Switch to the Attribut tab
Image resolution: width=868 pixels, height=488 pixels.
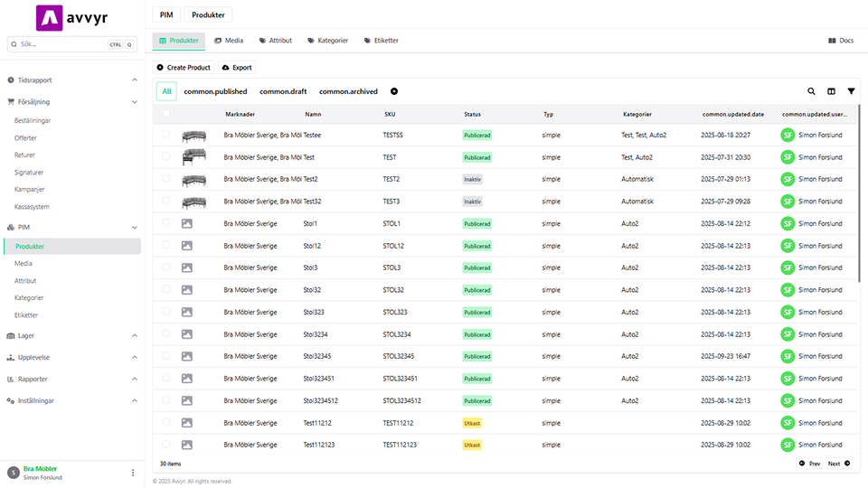tap(275, 41)
